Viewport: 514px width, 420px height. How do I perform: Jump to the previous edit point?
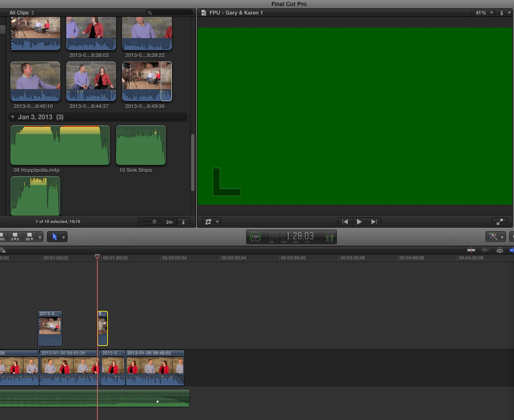pyautogui.click(x=345, y=222)
